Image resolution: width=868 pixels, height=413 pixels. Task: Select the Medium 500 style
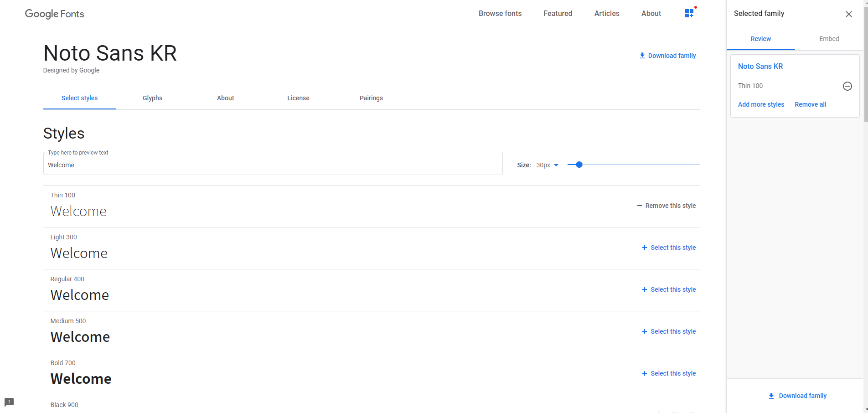pyautogui.click(x=668, y=331)
